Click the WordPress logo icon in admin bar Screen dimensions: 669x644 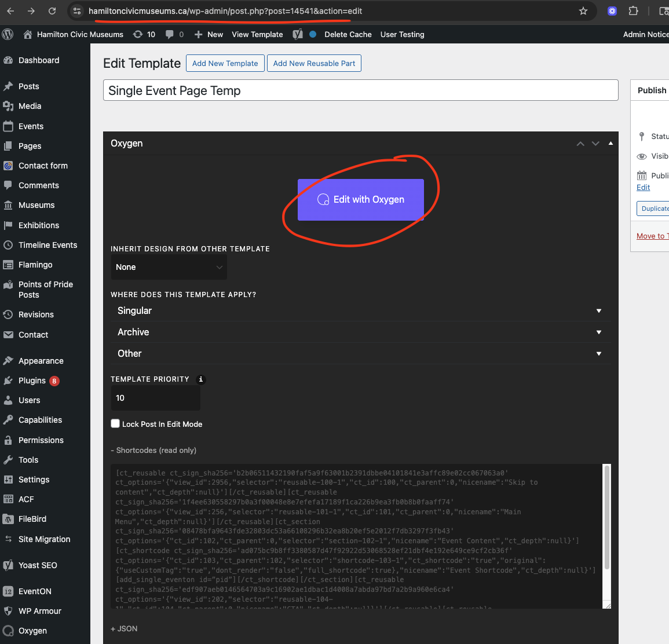[x=8, y=34]
